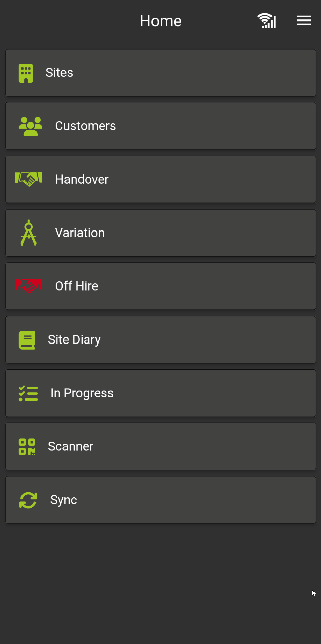Viewport: 321px width, 644px height.
Task: Click the Home page title
Action: (161, 21)
